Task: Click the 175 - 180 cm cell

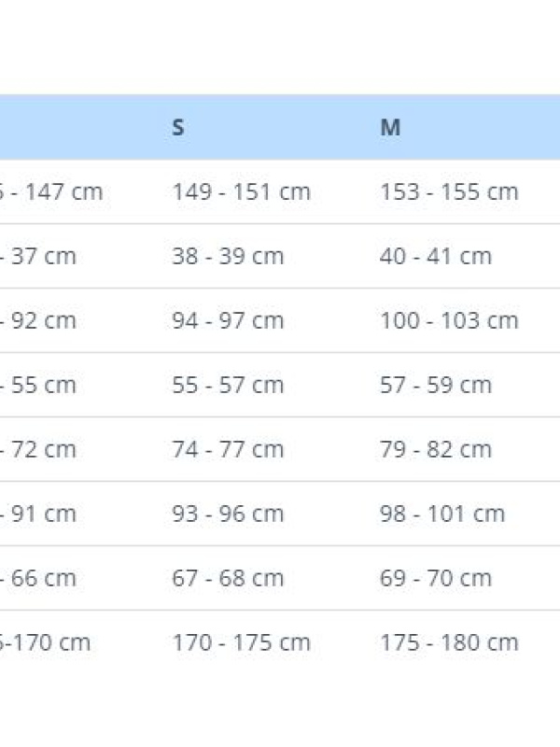Action: 449,643
